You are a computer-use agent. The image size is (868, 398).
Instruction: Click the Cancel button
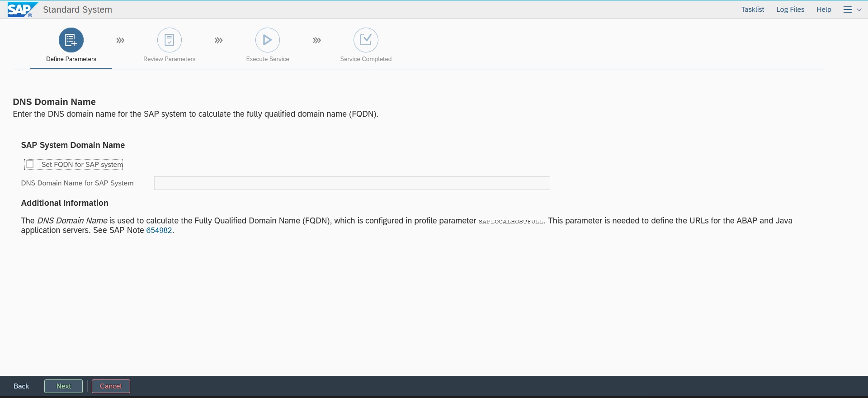[111, 386]
